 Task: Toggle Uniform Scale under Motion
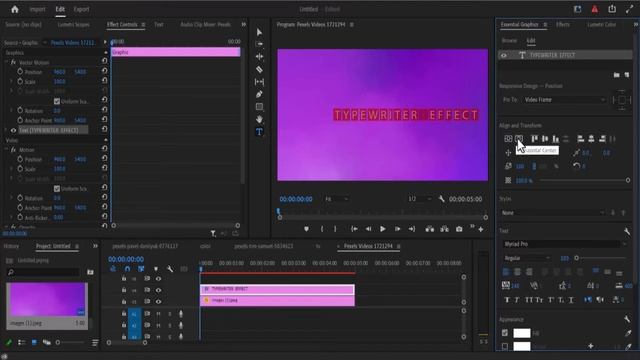tap(57, 189)
